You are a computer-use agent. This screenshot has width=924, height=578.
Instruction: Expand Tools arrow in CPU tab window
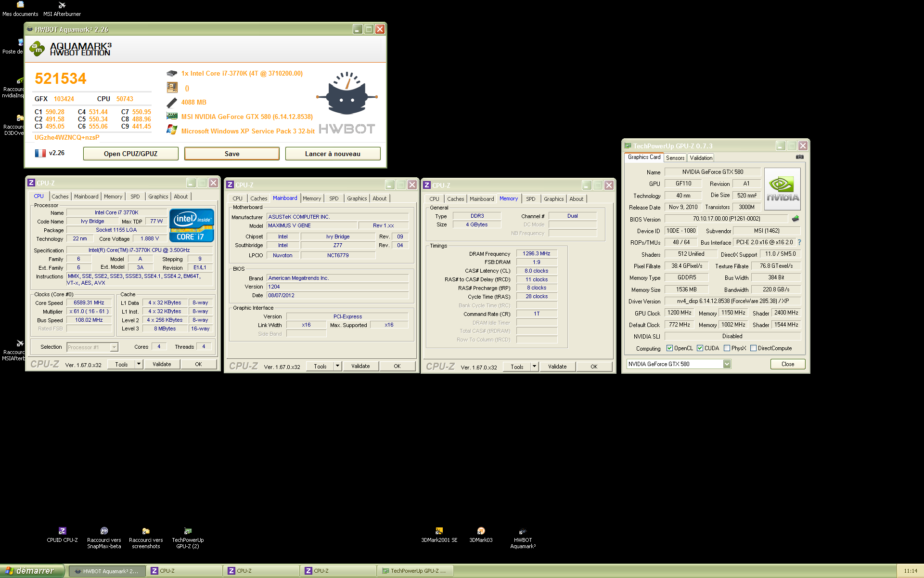(139, 364)
